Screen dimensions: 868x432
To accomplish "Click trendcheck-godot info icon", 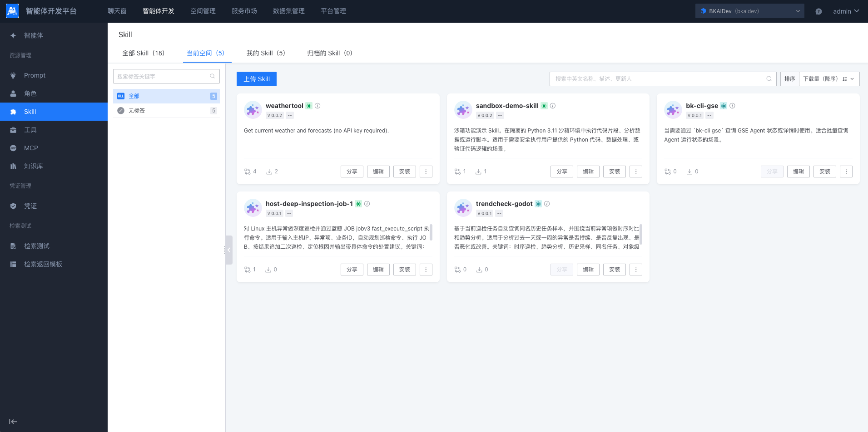I will point(547,204).
